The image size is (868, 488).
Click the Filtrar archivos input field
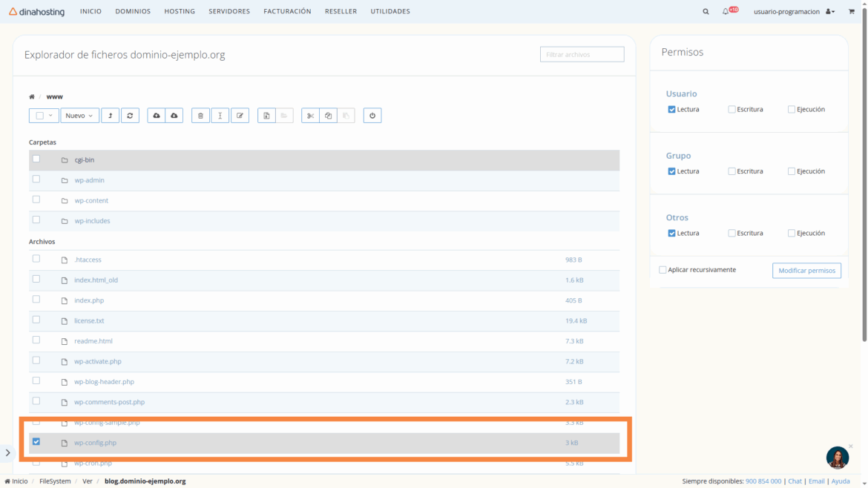coord(582,54)
